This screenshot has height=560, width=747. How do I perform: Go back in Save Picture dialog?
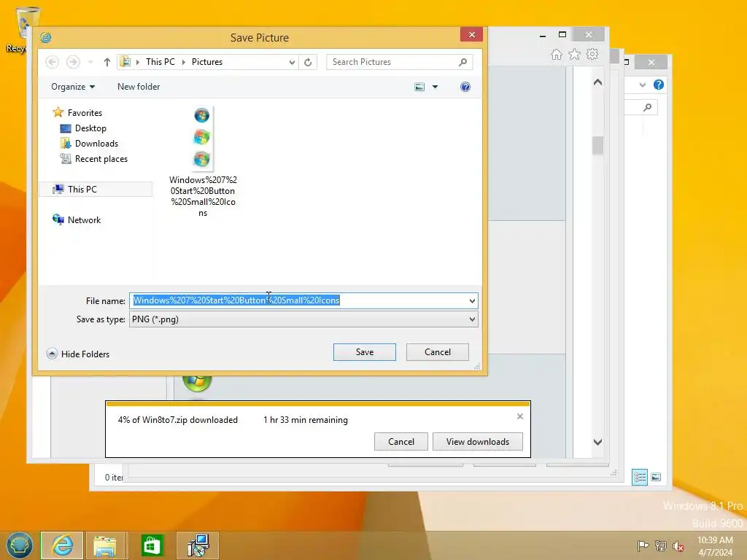[53, 62]
